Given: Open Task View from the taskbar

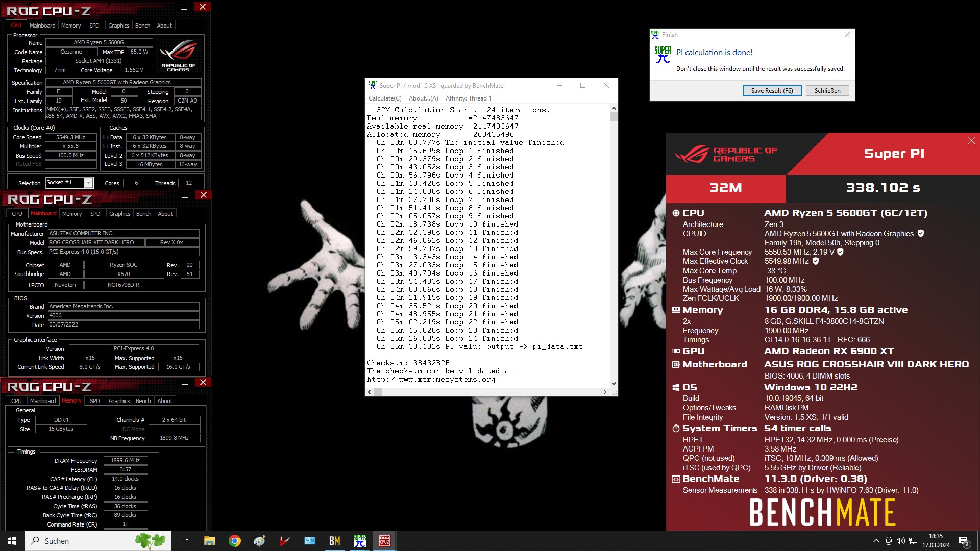Looking at the screenshot, I should click(184, 541).
